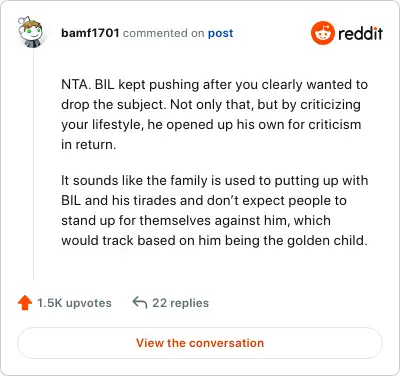
Task: Open the 22 replies label
Action: click(x=181, y=303)
